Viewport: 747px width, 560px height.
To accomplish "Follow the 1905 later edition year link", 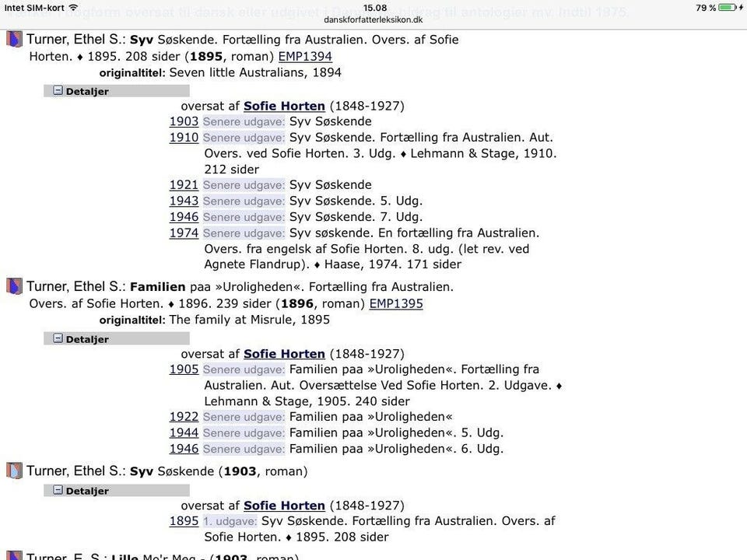I will (184, 369).
